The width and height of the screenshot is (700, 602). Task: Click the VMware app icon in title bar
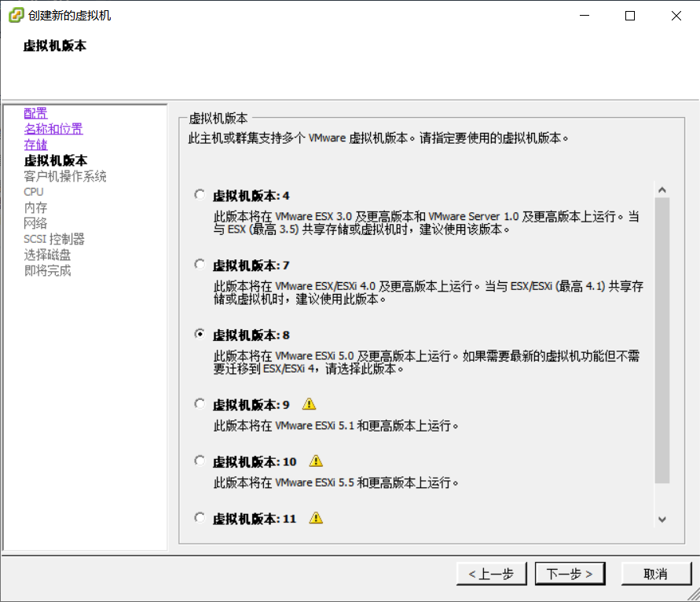coord(16,15)
